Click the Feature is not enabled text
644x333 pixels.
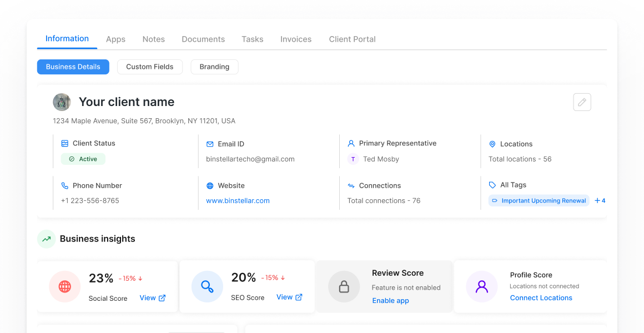pos(406,288)
